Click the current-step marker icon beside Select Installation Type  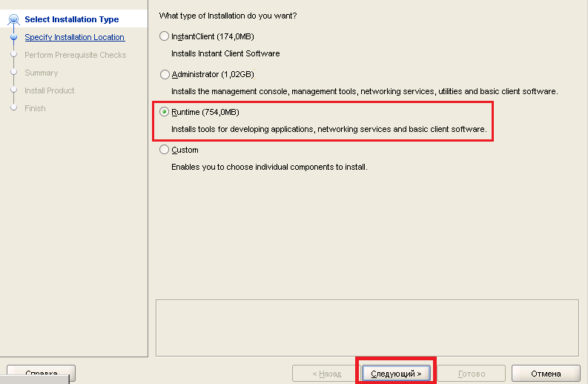coord(14,19)
